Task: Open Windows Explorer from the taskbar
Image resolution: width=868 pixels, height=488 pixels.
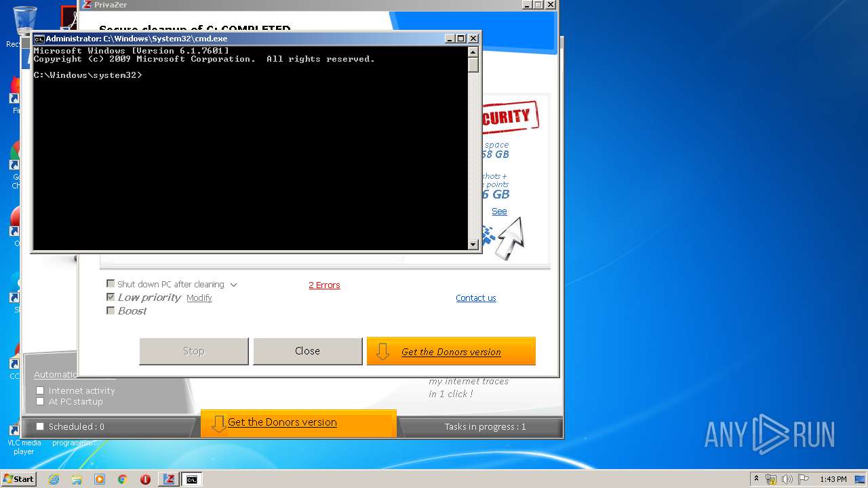Action: coord(77,479)
